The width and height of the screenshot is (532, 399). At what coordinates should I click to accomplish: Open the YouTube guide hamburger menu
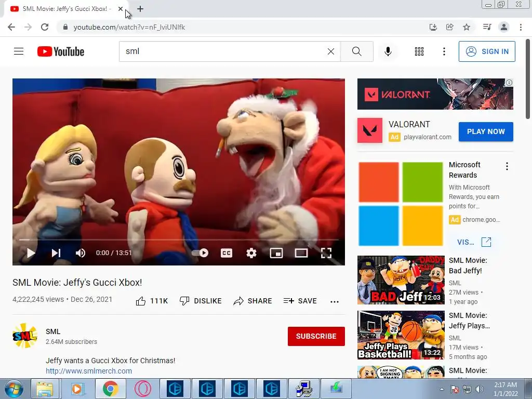tap(19, 51)
